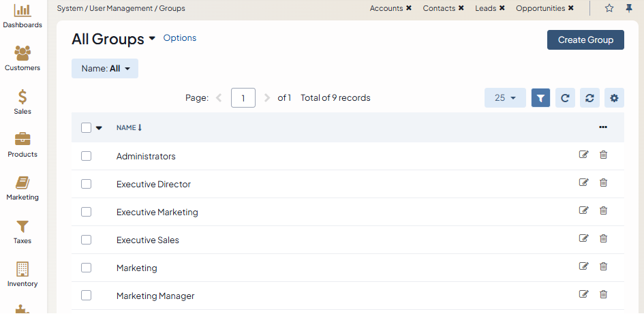644x331 pixels.
Task: Click the page number input field
Action: tap(243, 98)
